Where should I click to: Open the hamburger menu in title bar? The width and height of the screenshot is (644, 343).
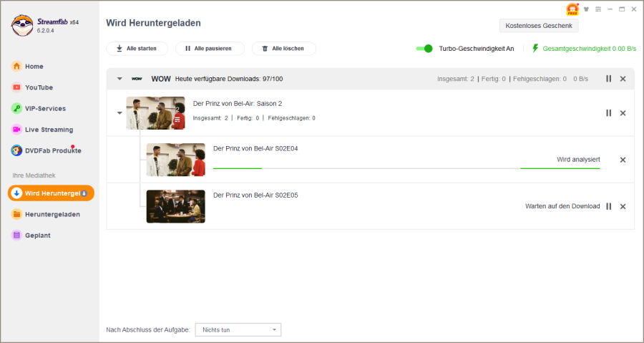pyautogui.click(x=598, y=9)
